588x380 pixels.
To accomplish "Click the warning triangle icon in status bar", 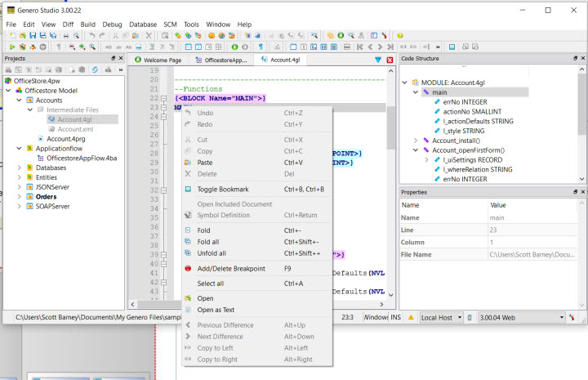I will pos(412,317).
